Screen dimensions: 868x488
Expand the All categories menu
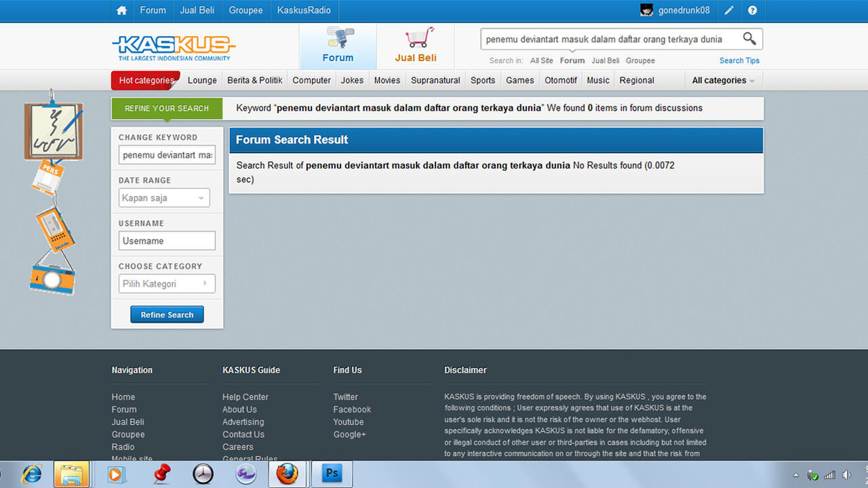coord(724,80)
